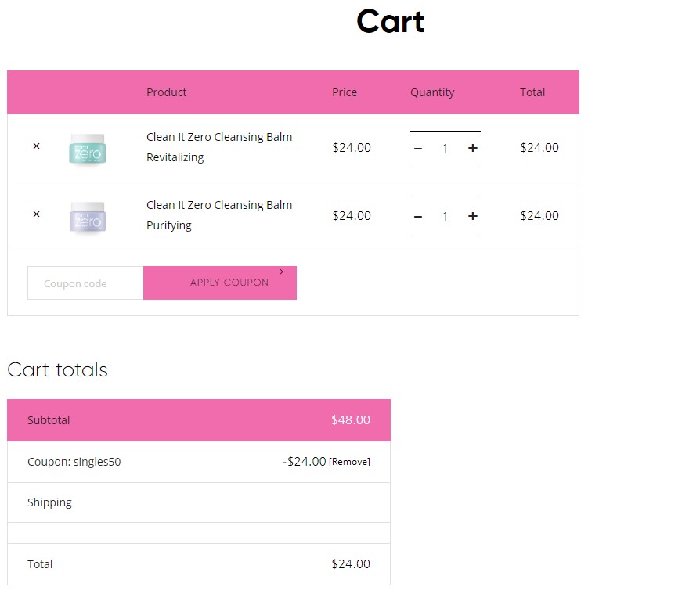Click the Product column header

pyautogui.click(x=167, y=92)
